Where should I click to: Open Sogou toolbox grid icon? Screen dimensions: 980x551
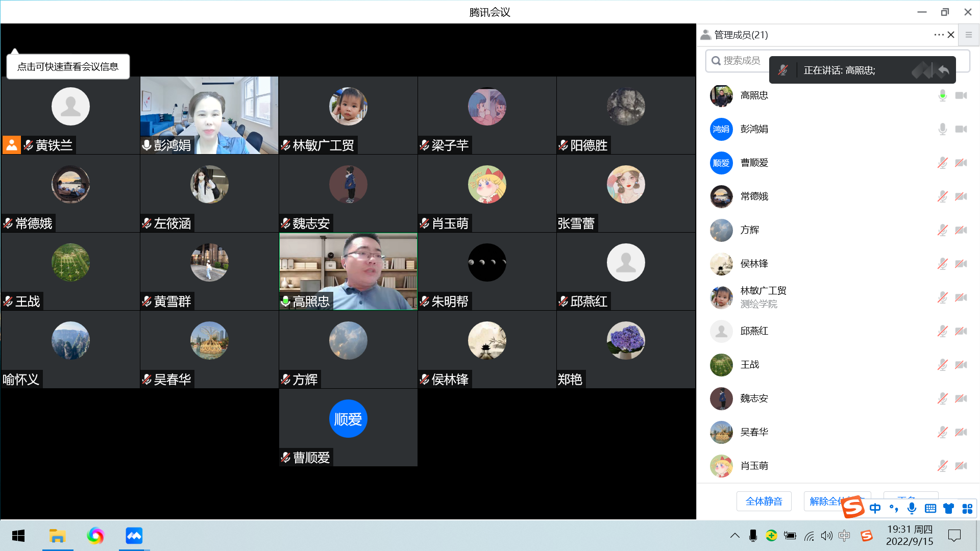pyautogui.click(x=967, y=508)
